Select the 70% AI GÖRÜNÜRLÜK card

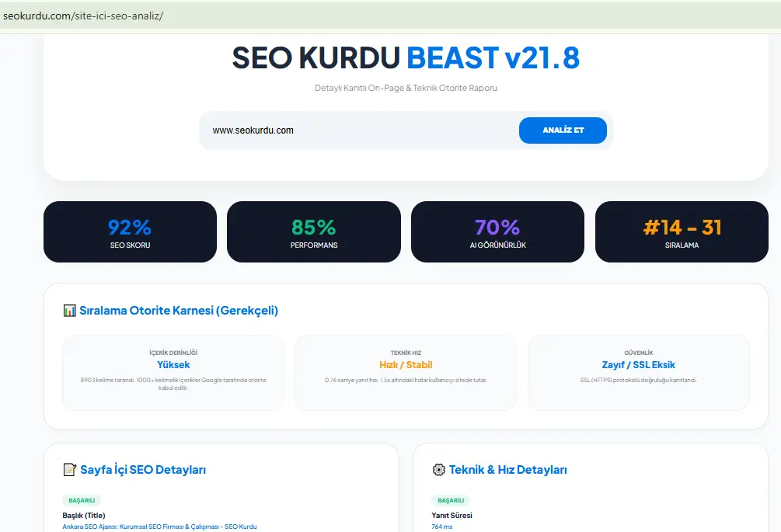point(497,232)
